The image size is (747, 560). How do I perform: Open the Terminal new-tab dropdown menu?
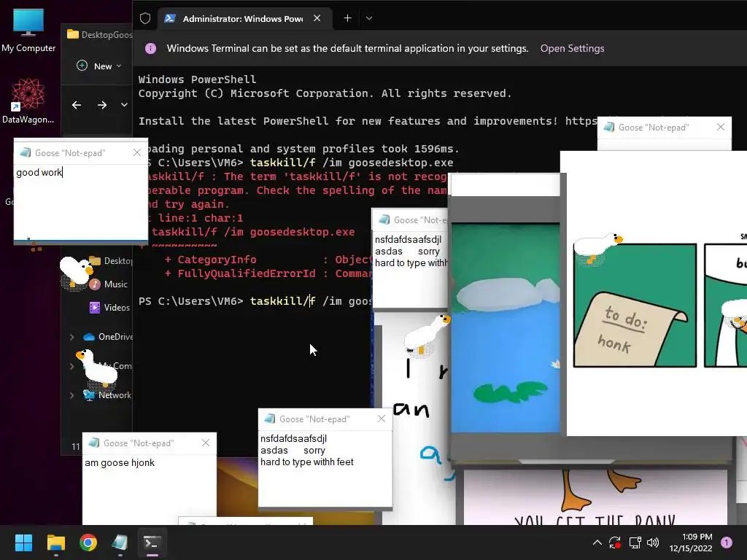click(x=368, y=18)
